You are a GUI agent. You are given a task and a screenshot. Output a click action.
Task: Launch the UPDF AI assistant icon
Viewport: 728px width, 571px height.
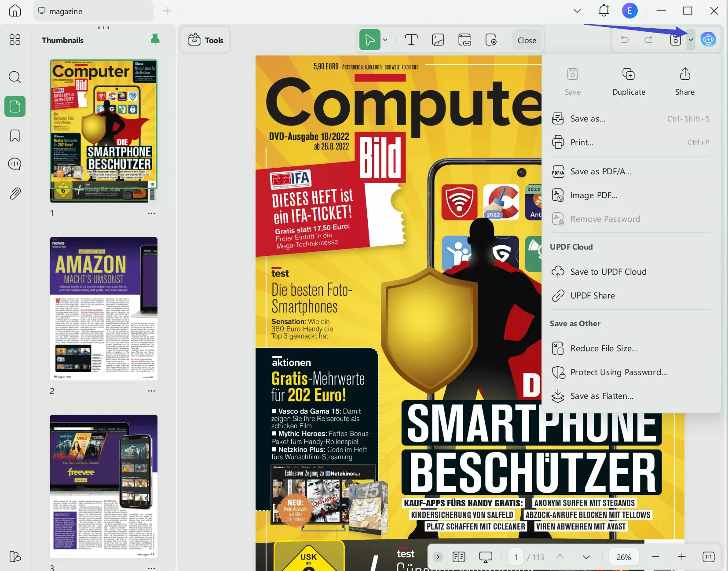coord(708,40)
